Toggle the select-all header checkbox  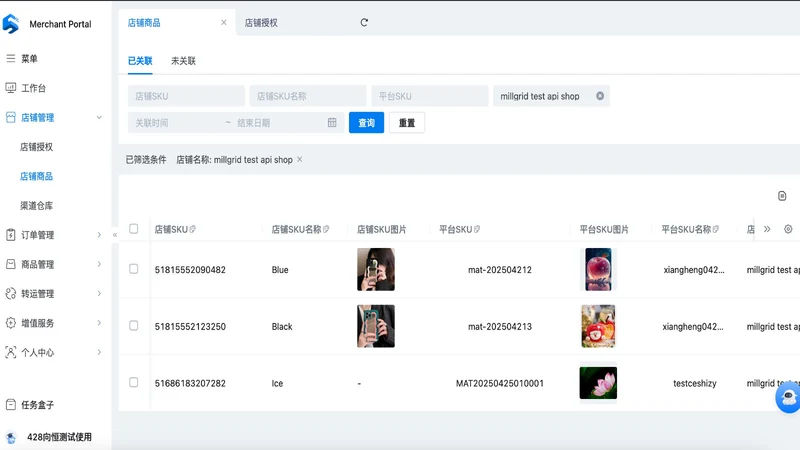(x=134, y=229)
